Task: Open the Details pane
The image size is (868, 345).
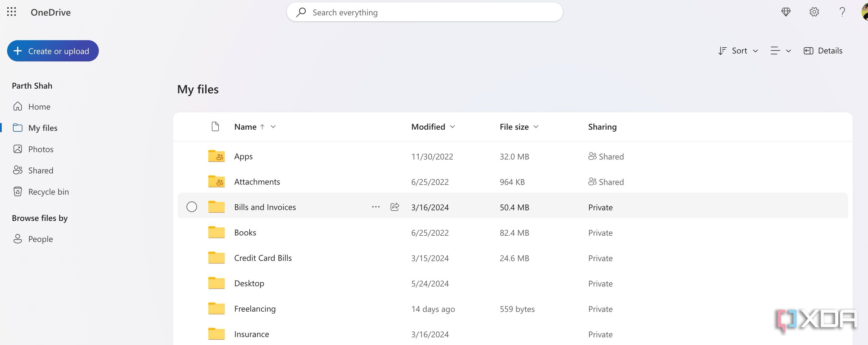Action: point(823,51)
